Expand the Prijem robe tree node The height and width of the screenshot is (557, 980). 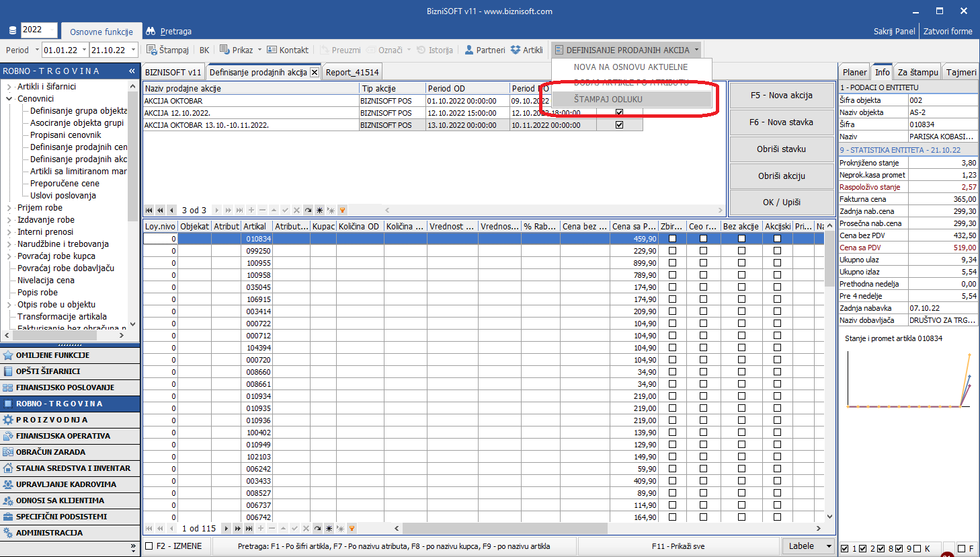[9, 208]
